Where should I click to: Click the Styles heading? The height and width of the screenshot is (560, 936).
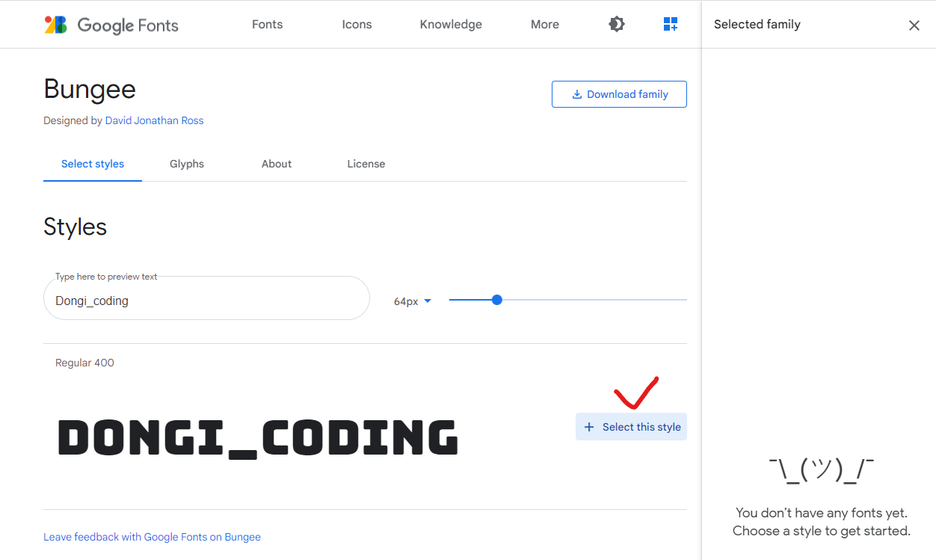[75, 227]
